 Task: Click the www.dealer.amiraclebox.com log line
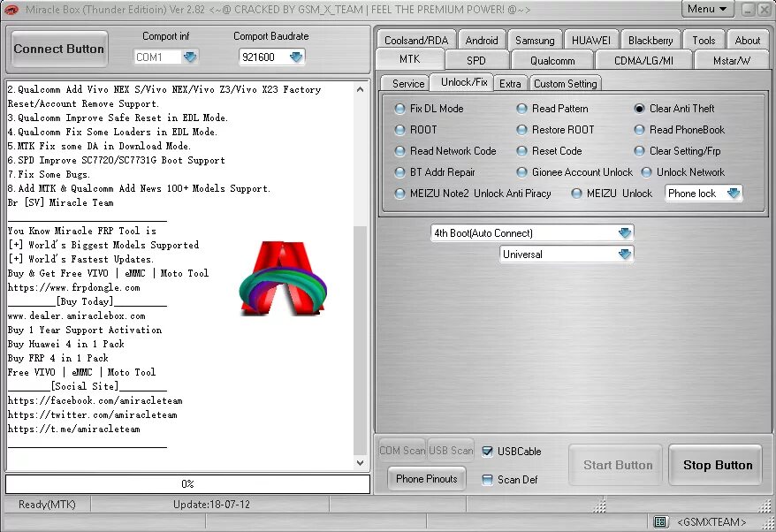pos(76,315)
